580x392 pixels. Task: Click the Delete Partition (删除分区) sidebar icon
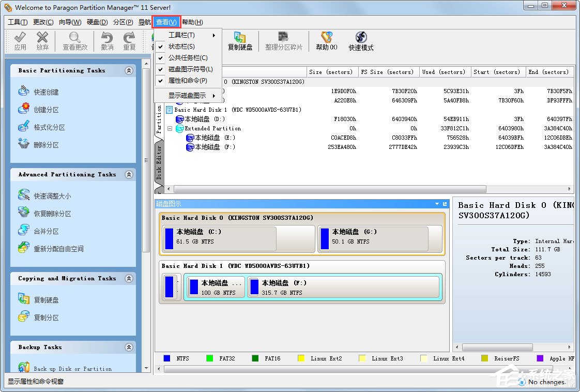tap(24, 144)
